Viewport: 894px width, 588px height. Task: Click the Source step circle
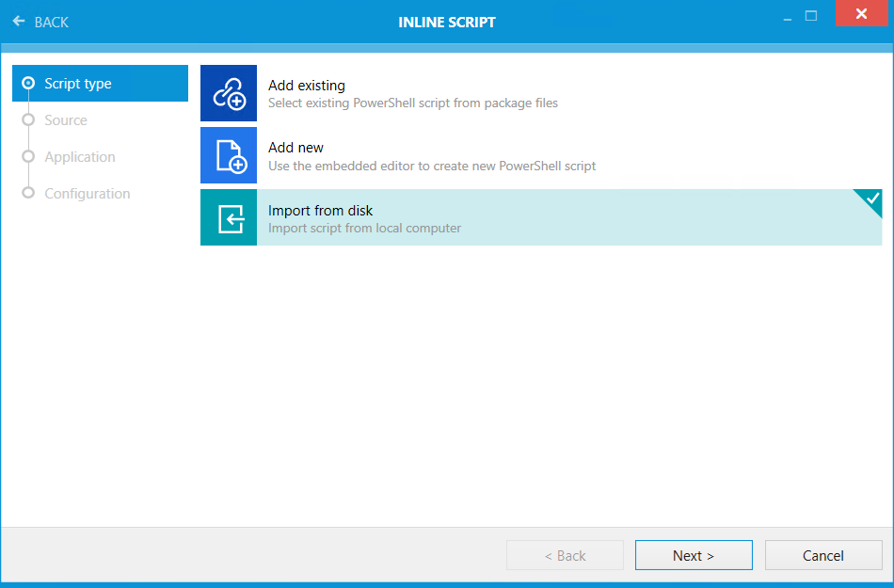(30, 119)
